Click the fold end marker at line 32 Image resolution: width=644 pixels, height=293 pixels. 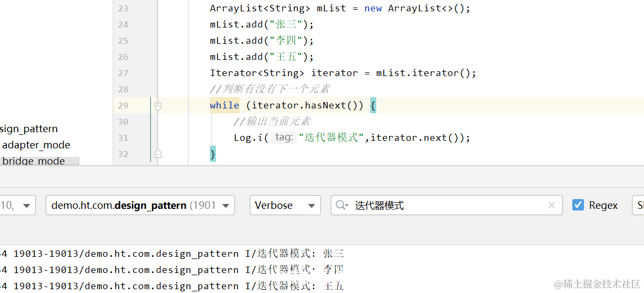(x=158, y=154)
